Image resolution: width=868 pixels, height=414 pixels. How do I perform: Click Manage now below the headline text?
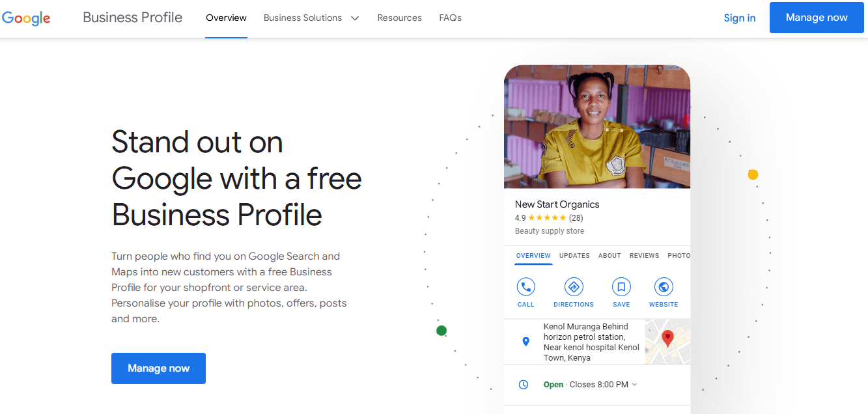158,368
